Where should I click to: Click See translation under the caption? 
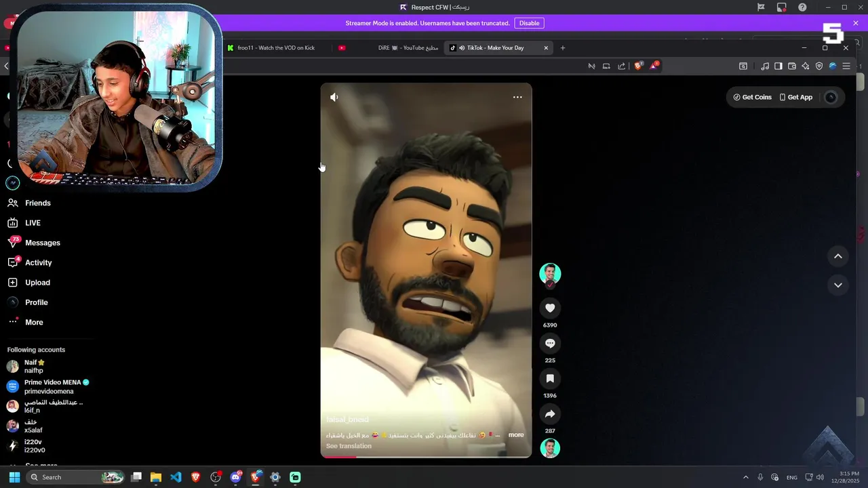pyautogui.click(x=349, y=446)
